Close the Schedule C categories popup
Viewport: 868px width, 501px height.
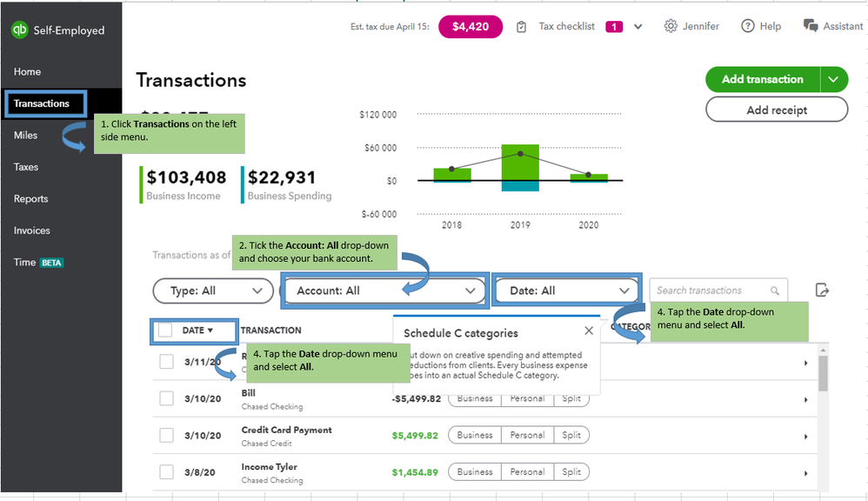point(589,331)
